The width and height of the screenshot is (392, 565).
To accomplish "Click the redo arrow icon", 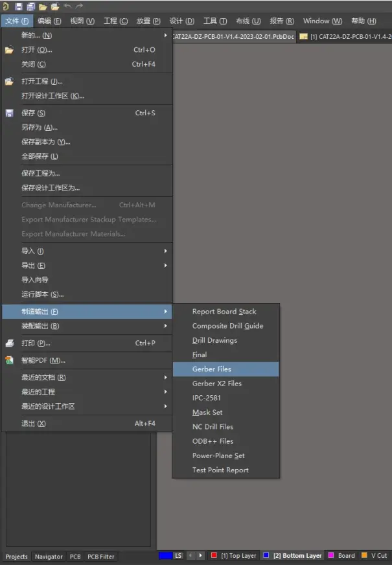I will (x=79, y=6).
